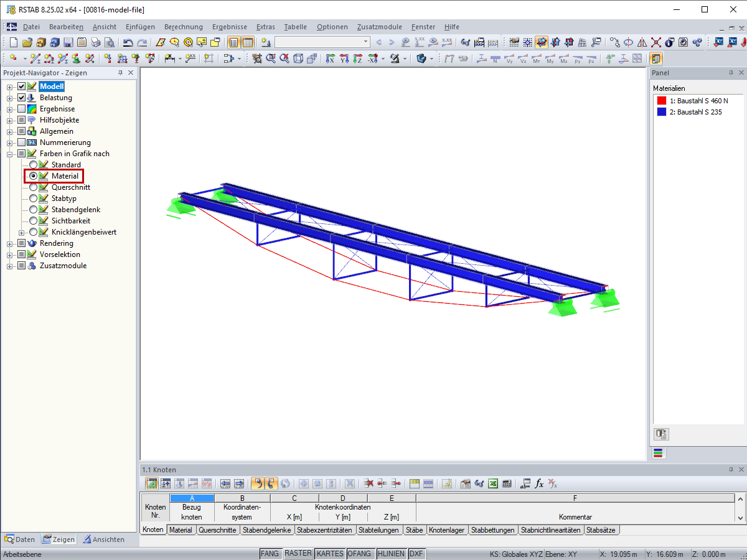Select the Stabtyp color radio button
The width and height of the screenshot is (747, 560).
pos(33,198)
